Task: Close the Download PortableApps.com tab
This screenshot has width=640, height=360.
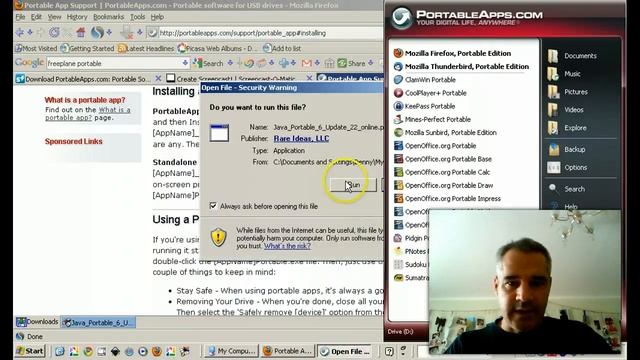Action: point(158,78)
